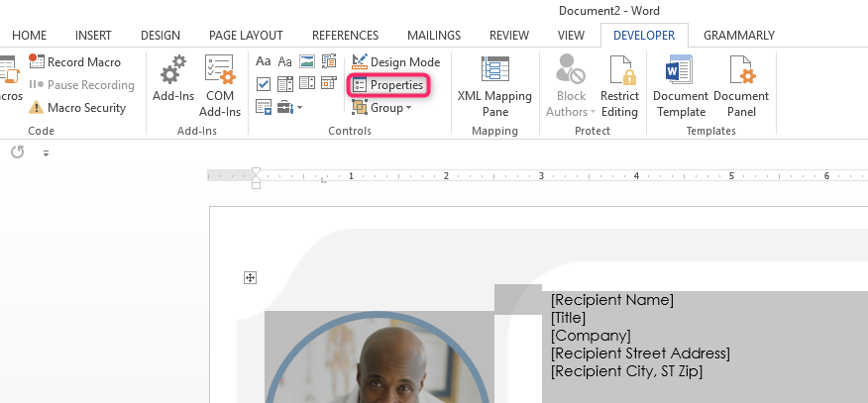Switch to the PAGE LAYOUT tab

tap(246, 36)
